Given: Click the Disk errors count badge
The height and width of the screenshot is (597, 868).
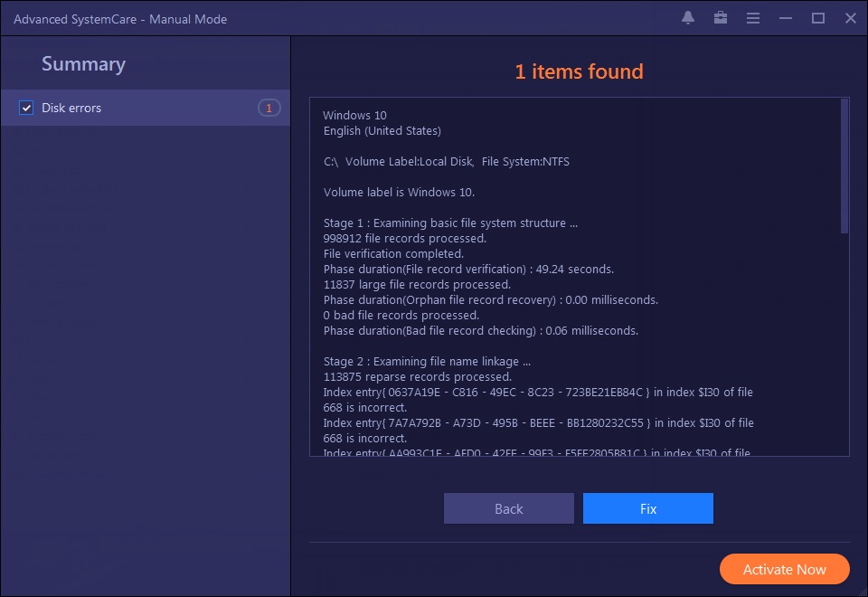Looking at the screenshot, I should click(269, 108).
